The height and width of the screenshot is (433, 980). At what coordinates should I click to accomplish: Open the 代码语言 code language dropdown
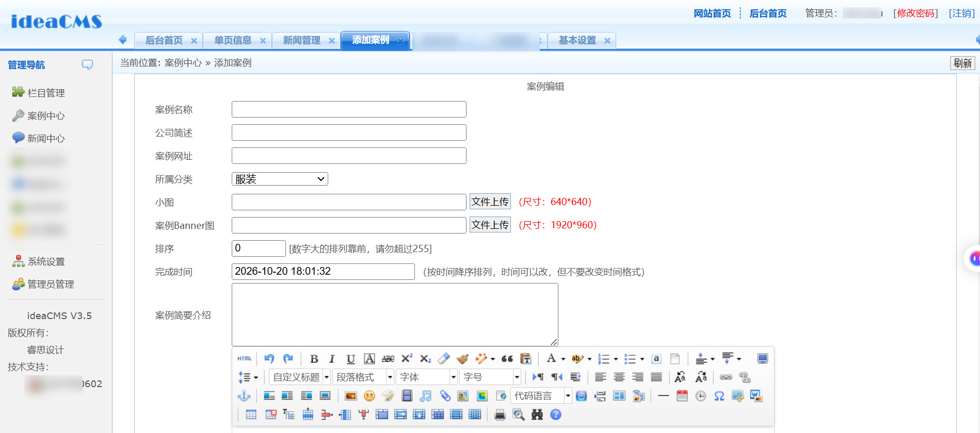pos(541,396)
